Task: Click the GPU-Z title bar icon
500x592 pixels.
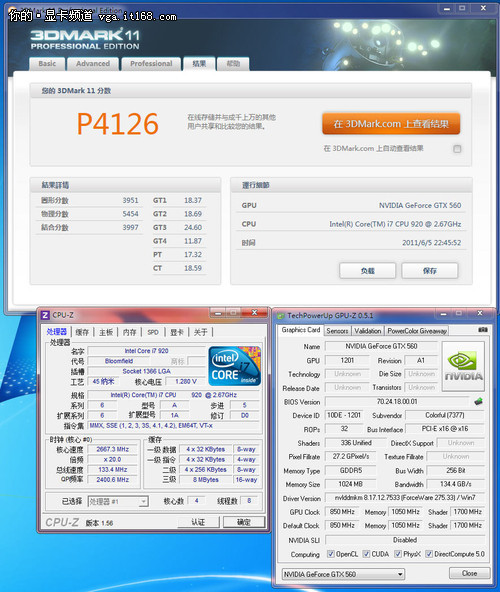Action: pyautogui.click(x=281, y=316)
